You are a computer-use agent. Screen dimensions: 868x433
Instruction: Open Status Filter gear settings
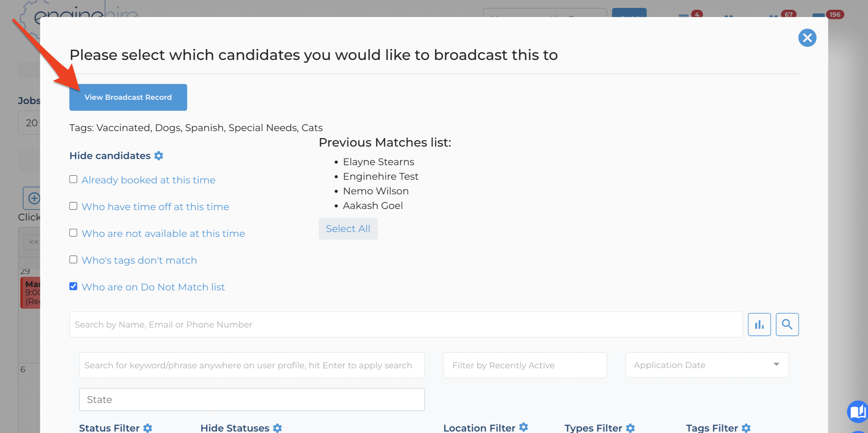tap(148, 428)
